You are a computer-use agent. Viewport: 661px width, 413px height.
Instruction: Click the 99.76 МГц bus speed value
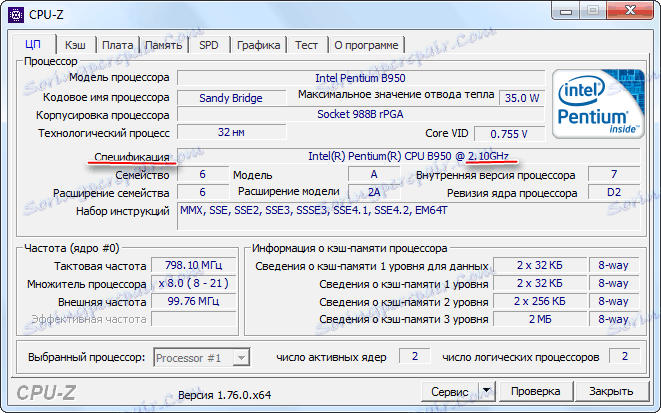tap(193, 301)
